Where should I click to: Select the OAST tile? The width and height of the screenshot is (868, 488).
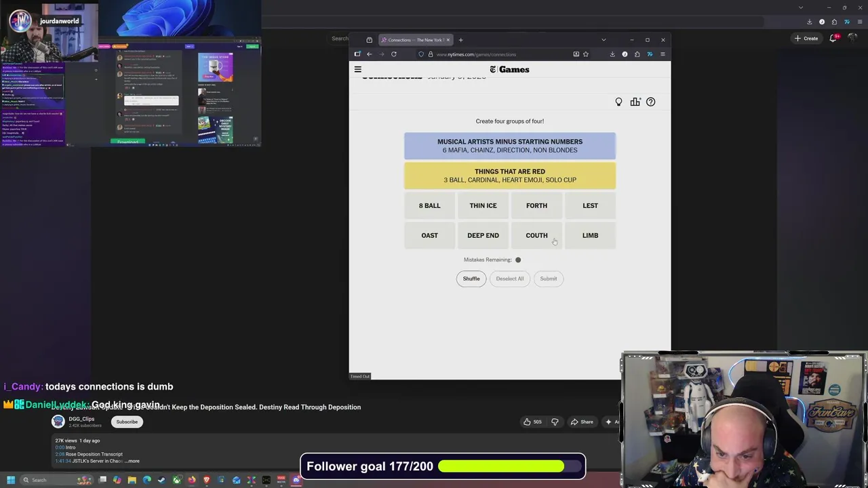(429, 235)
